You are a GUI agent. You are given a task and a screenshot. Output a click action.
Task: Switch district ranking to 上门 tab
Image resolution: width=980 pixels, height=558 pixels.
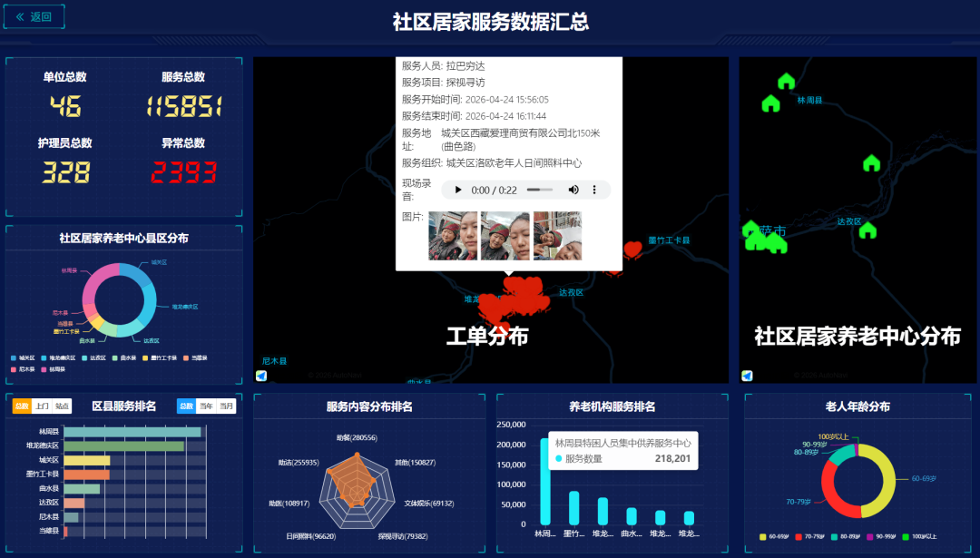(x=42, y=406)
